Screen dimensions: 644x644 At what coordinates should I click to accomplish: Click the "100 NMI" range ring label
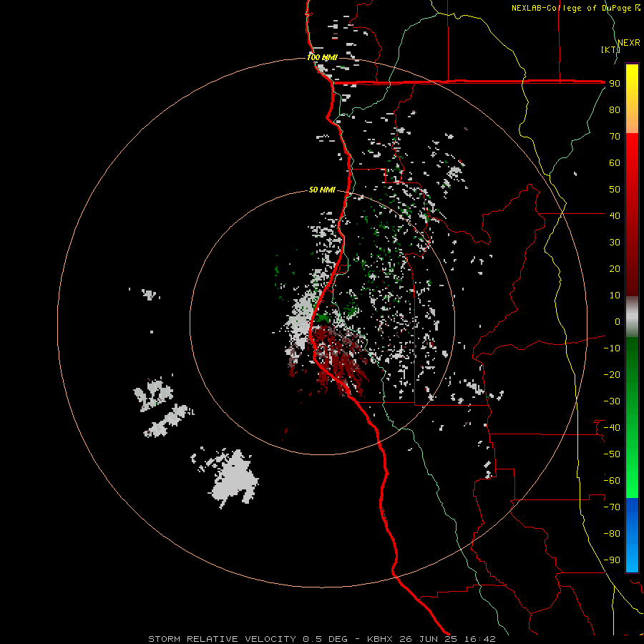(323, 57)
